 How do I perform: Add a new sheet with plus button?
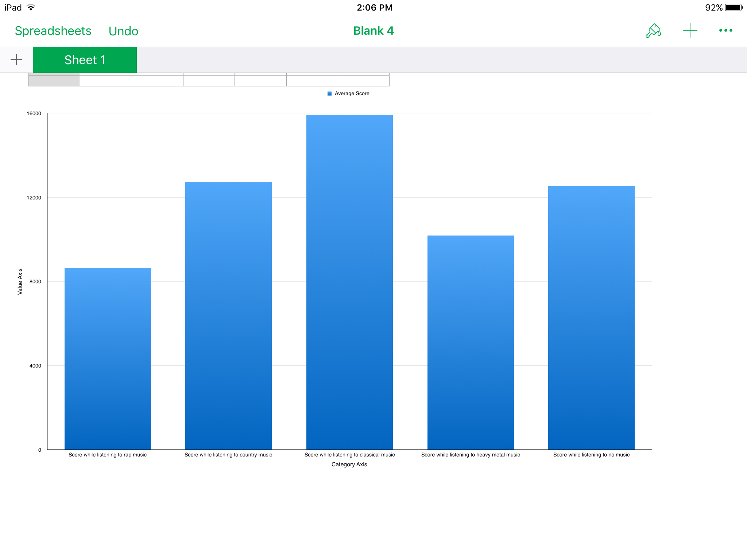point(16,60)
